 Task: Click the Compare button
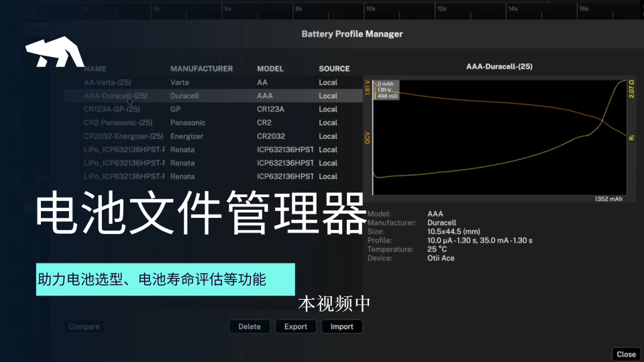click(x=85, y=326)
